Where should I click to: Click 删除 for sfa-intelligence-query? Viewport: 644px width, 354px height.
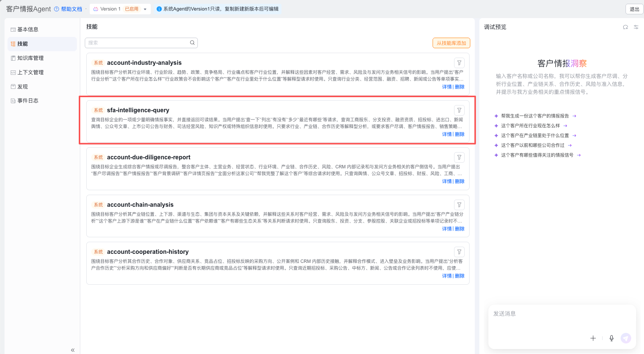[x=460, y=134]
